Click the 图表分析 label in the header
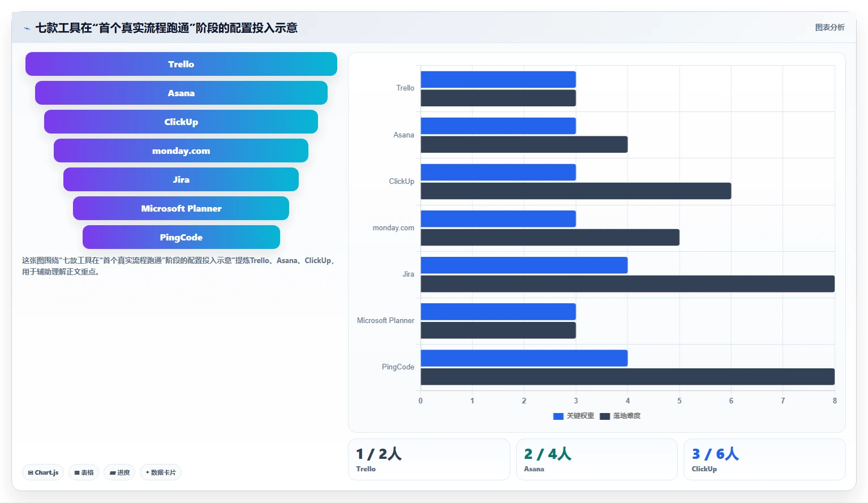The width and height of the screenshot is (868, 503). 830,27
